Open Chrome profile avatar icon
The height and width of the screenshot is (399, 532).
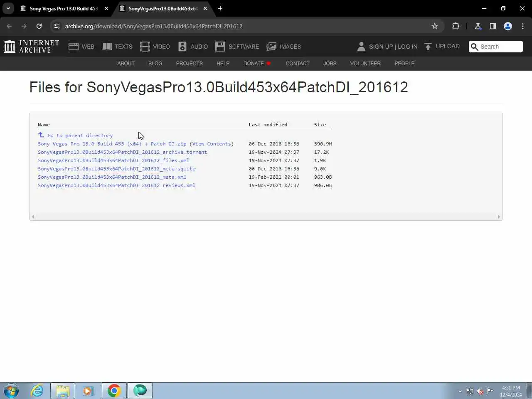tap(508, 26)
